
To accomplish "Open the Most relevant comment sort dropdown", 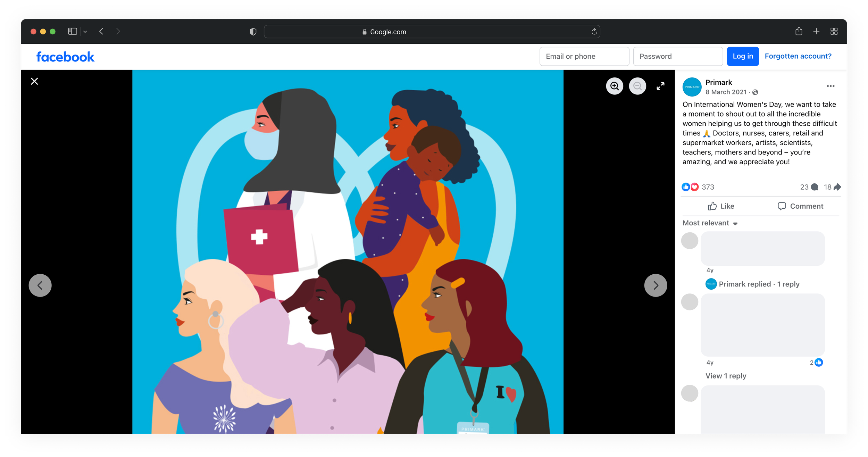I will coord(710,223).
